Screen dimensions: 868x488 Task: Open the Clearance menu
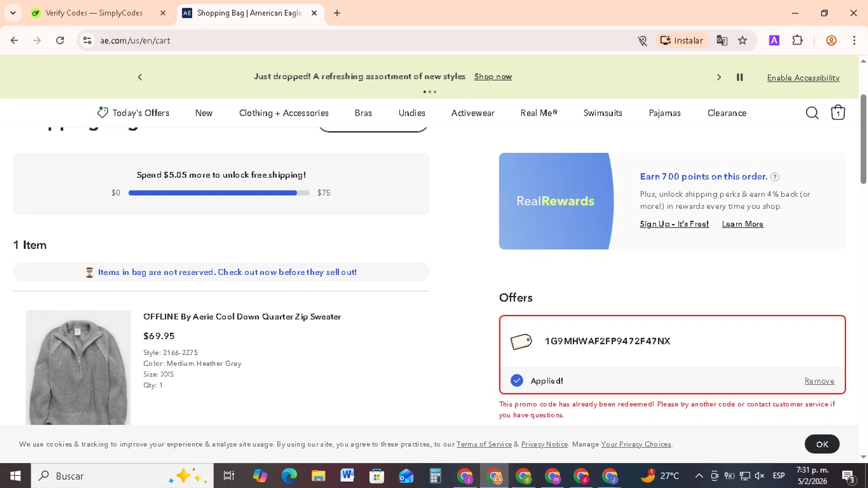(x=727, y=113)
